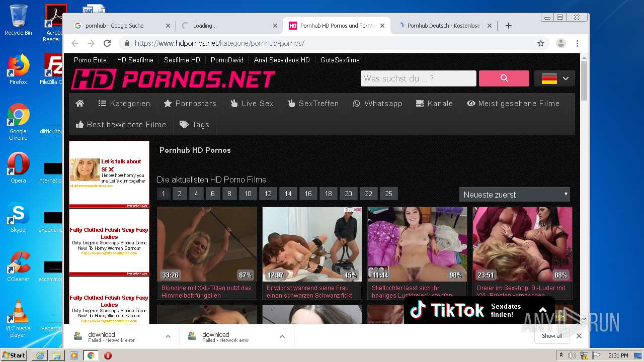Open the Kanäle menu item

pos(434,104)
